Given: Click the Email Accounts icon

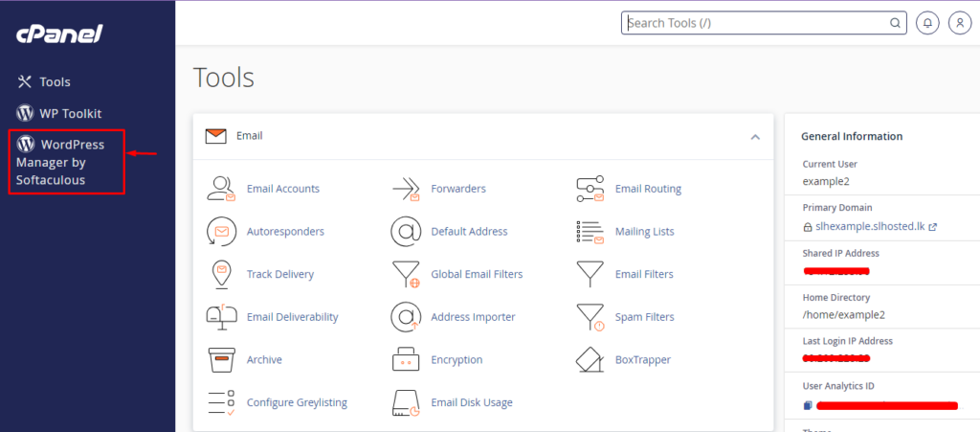Looking at the screenshot, I should (x=221, y=189).
